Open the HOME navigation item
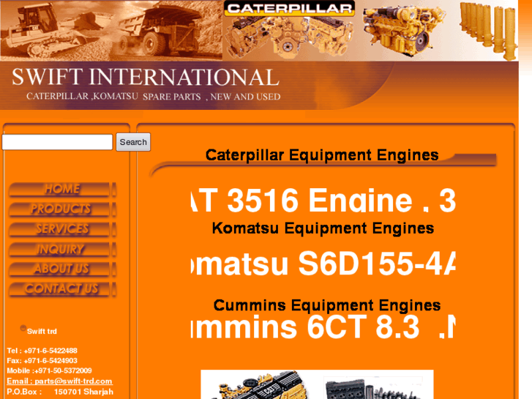 coord(62,189)
